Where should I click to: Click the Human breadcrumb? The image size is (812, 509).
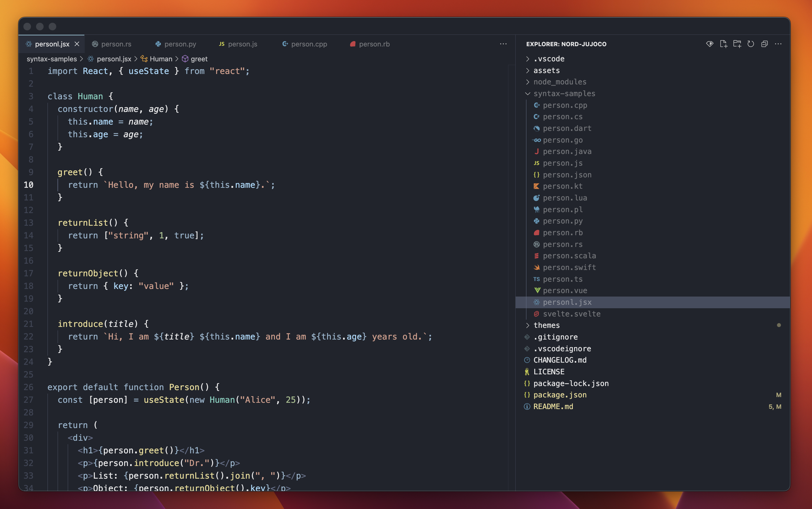tap(161, 59)
